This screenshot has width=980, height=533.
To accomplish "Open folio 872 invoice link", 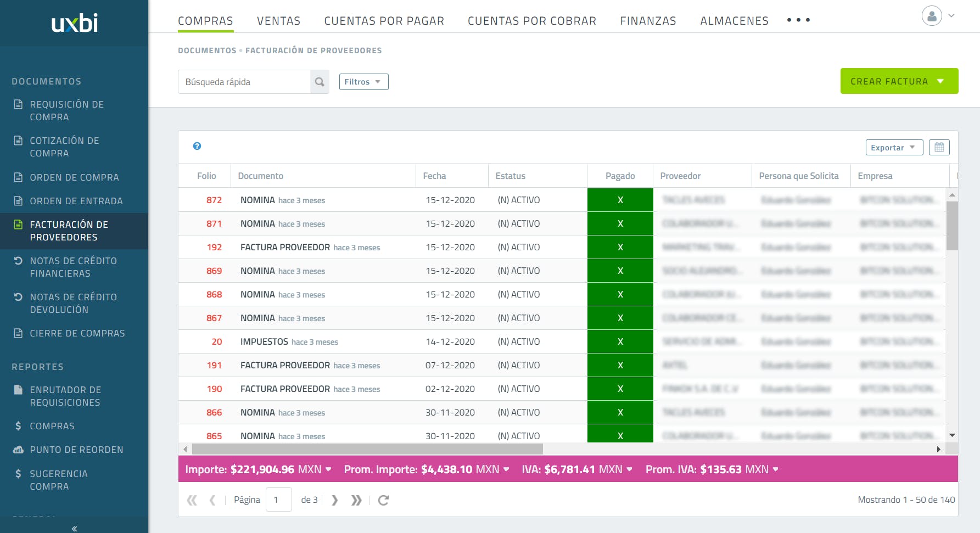I will tap(214, 200).
